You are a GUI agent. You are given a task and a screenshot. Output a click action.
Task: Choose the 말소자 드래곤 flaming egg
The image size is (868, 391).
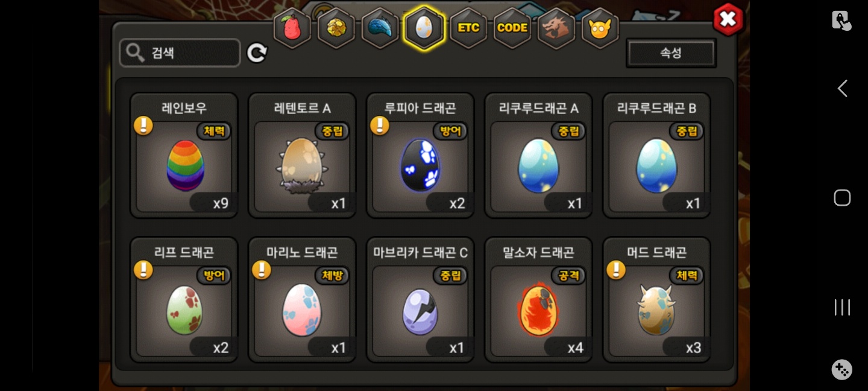539,299
